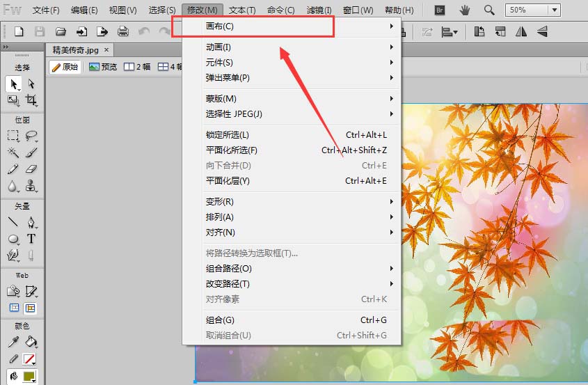
Task: Select the Pencil tool
Action: point(13,169)
